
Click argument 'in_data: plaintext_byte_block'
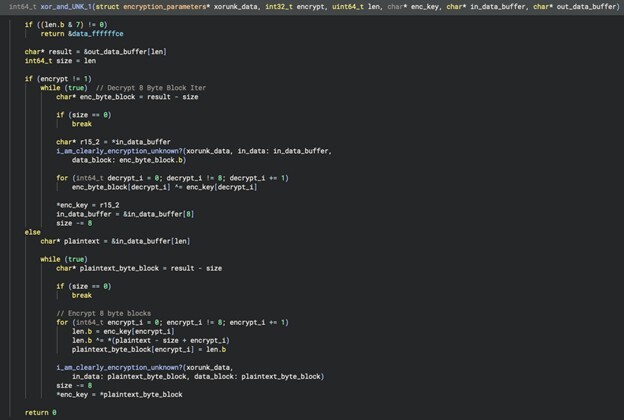click(129, 377)
